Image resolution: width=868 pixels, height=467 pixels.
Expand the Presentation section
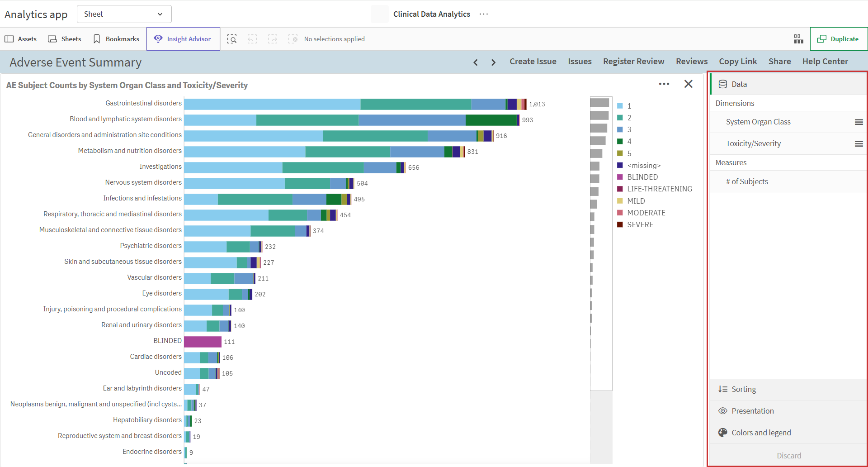788,411
